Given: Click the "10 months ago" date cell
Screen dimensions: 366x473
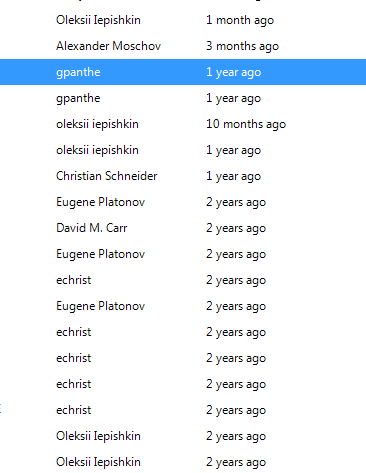Looking at the screenshot, I should [x=246, y=124].
